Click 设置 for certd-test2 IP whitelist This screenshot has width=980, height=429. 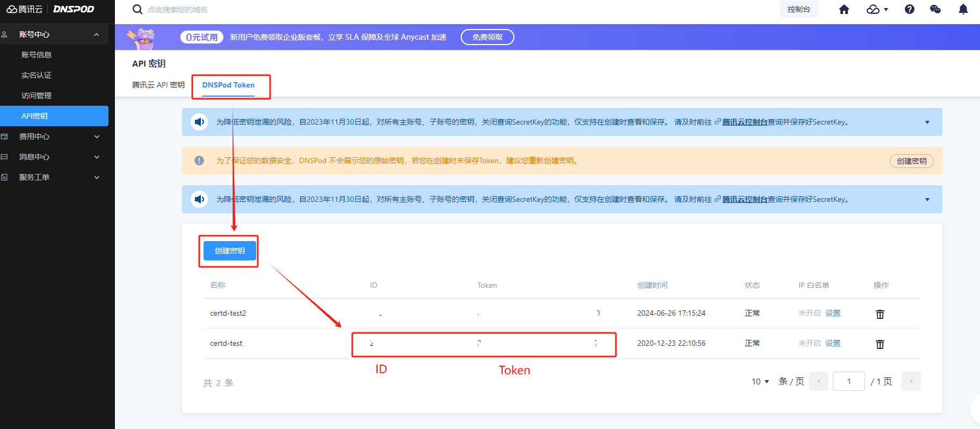coord(833,313)
